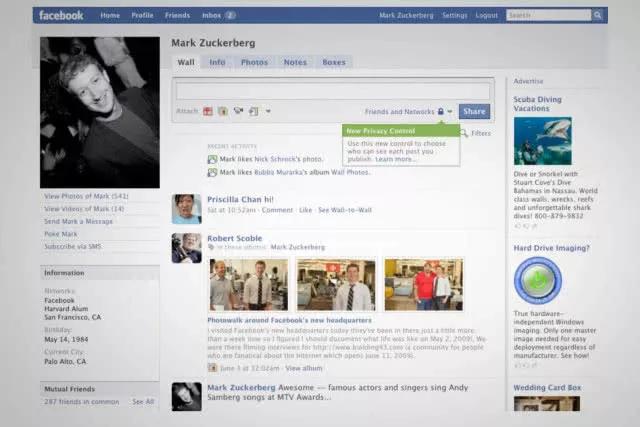Click photo icon beside Nick Schrock like
This screenshot has height=427, width=640.
coord(212,159)
